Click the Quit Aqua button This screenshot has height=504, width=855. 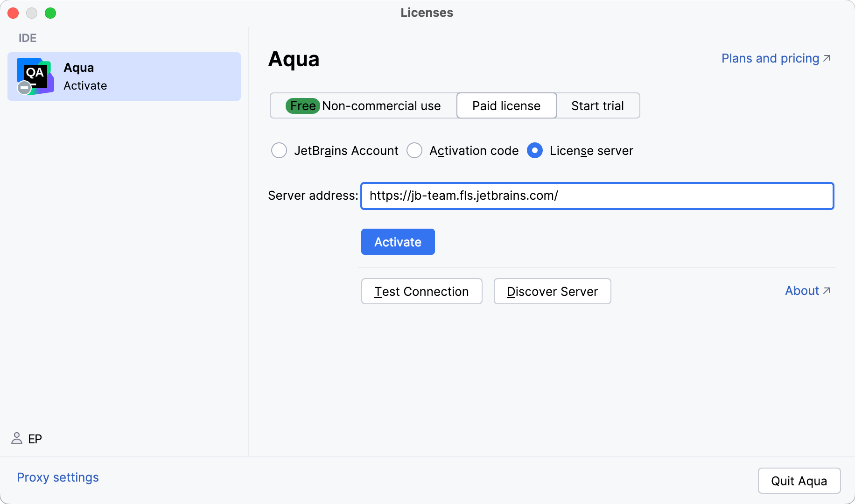pos(799,481)
